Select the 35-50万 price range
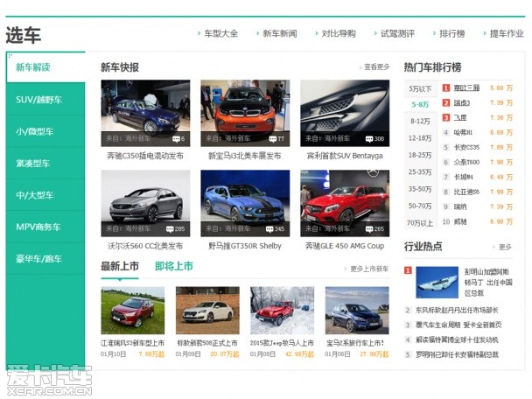This screenshot has width=532, height=399. [420, 189]
